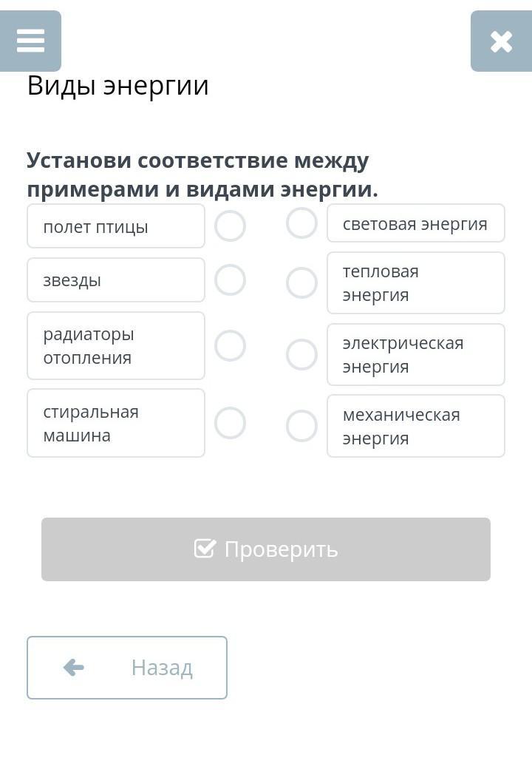This screenshot has height=769, width=532.
Task: Select the circle next to 'звезды'
Action: (230, 280)
